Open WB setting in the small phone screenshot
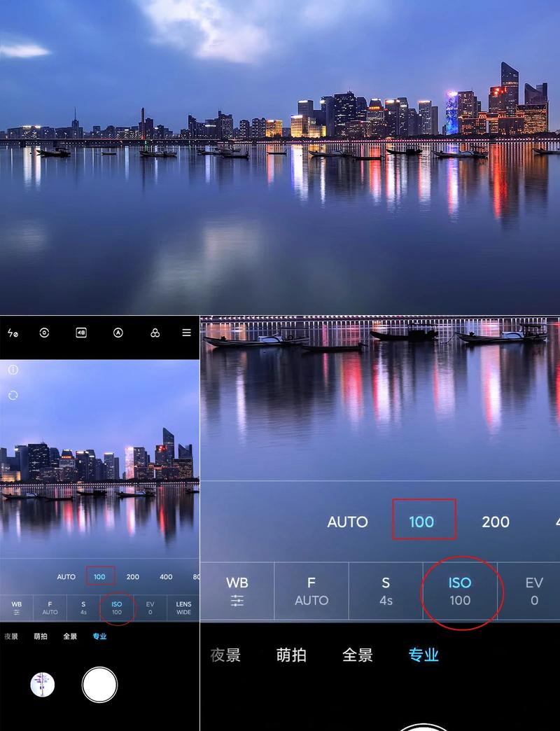 click(x=17, y=608)
